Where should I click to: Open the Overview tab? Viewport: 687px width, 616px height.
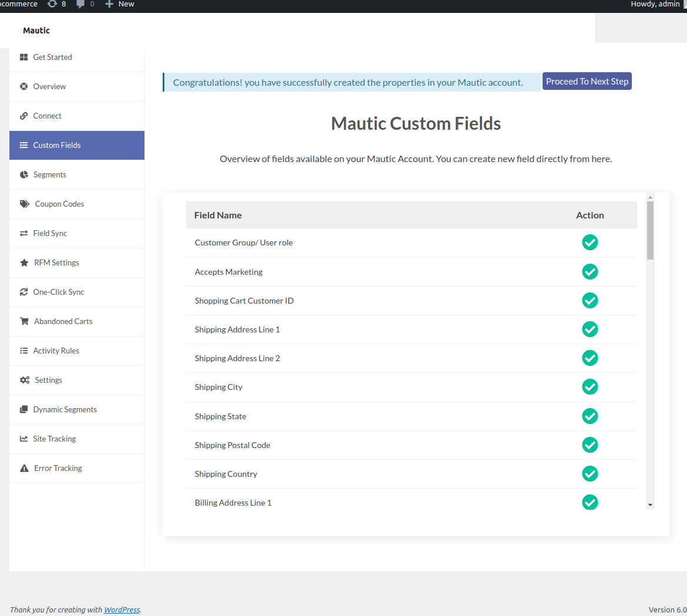pyautogui.click(x=77, y=87)
